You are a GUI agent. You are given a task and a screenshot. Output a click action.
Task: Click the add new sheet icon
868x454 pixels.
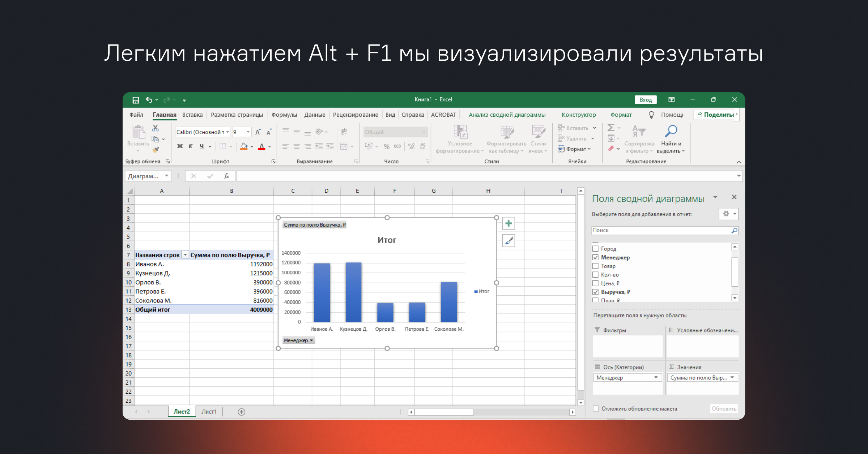242,412
